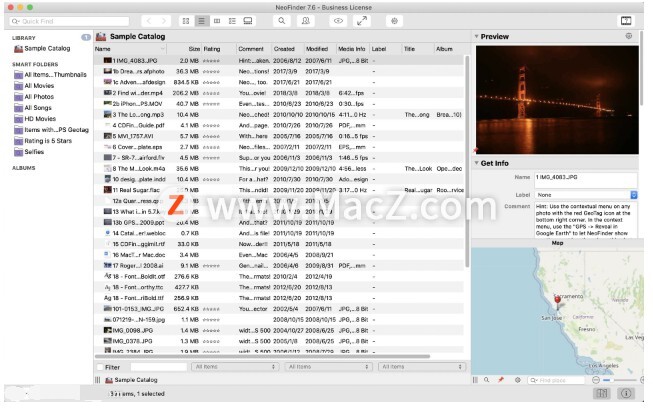Image resolution: width=653 pixels, height=410 pixels.
Task: Select the 11 Real Sugar.flac file row
Action: tap(279, 190)
